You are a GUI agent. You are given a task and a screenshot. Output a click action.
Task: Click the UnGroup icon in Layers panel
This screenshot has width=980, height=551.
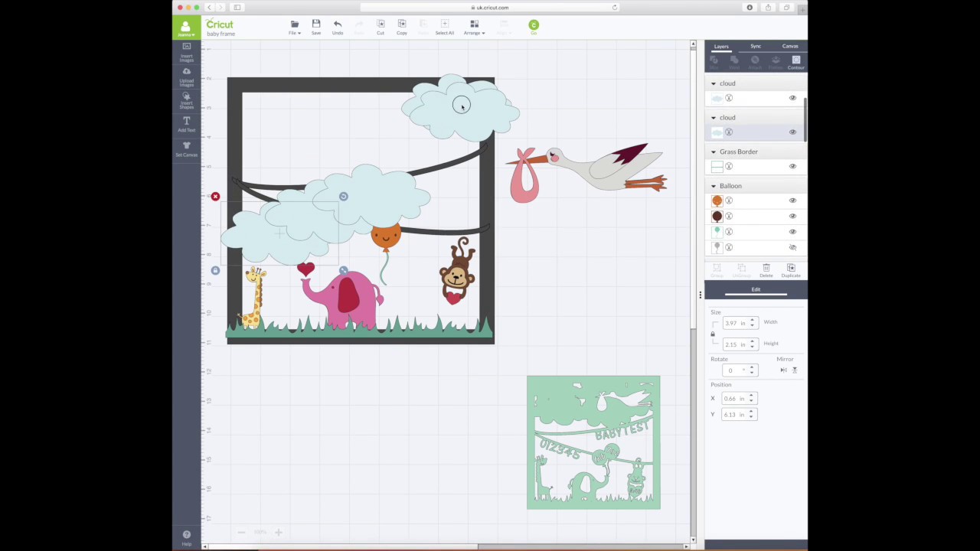click(x=741, y=270)
